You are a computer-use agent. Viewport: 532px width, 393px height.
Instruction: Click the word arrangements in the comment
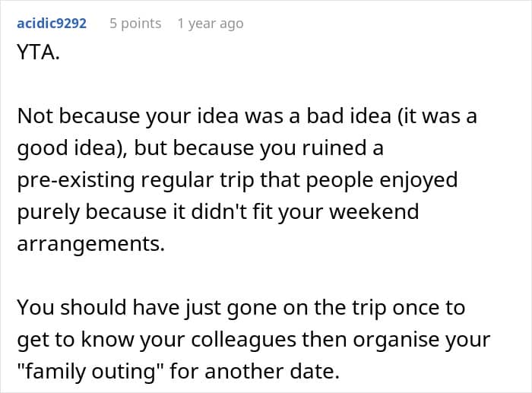coord(90,244)
